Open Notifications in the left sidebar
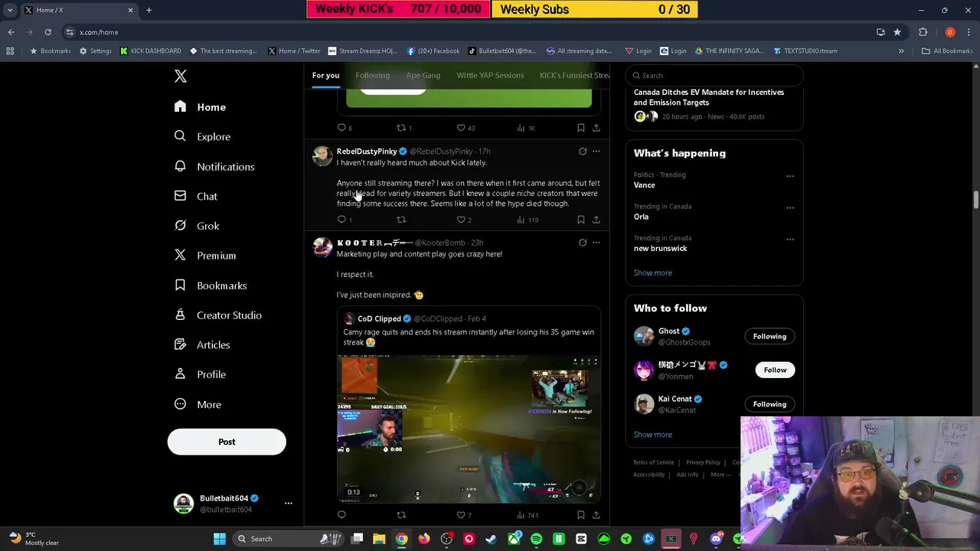This screenshot has width=980, height=551. [214, 166]
